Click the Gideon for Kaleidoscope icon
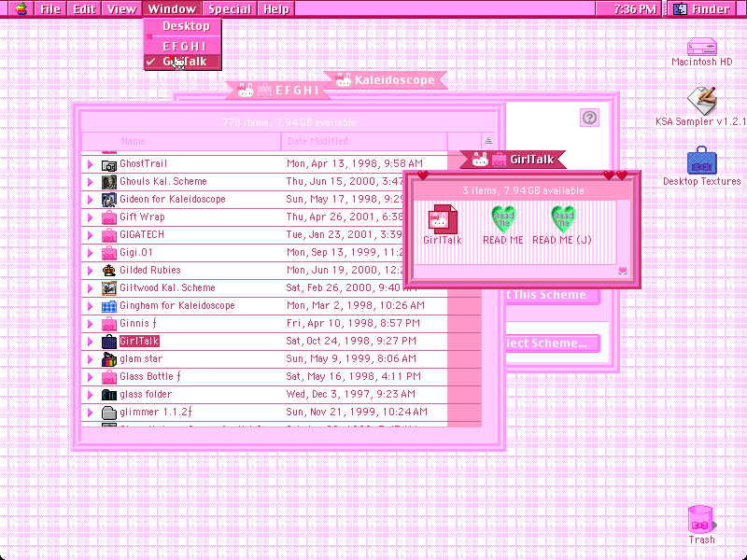Image resolution: width=747 pixels, height=560 pixels. [x=109, y=200]
